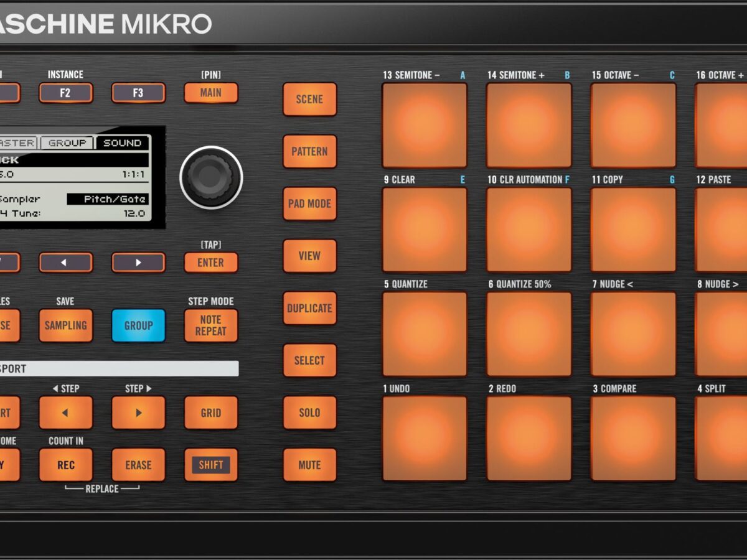Click the rotary encoder knob
Screen dimensions: 747x560
[211, 177]
